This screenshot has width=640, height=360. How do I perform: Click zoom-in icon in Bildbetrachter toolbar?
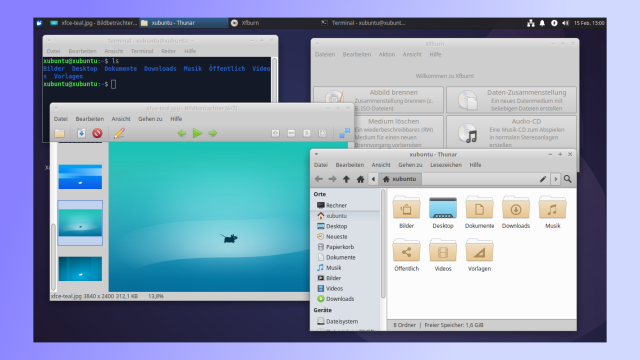276,133
